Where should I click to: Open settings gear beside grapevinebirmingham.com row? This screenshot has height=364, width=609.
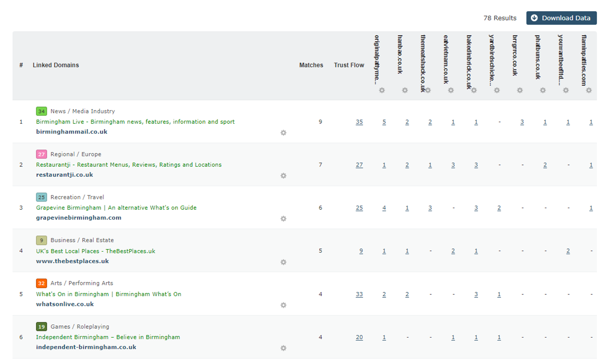click(x=283, y=219)
